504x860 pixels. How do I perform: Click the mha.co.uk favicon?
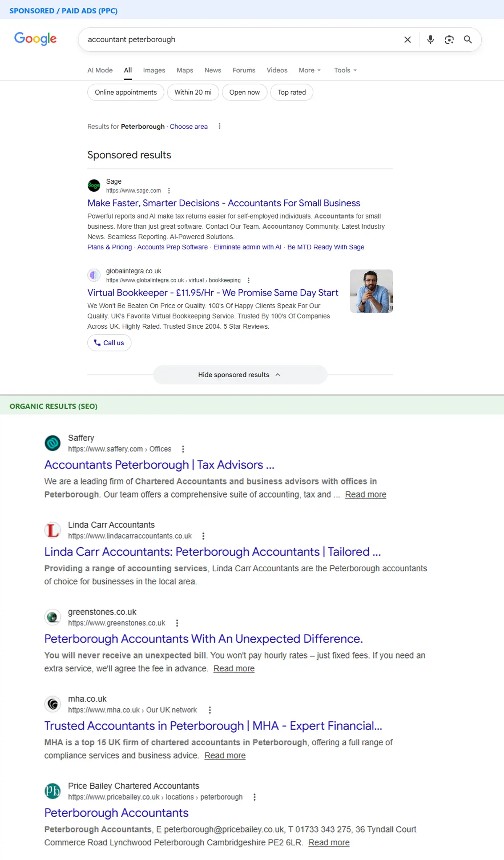tap(52, 704)
